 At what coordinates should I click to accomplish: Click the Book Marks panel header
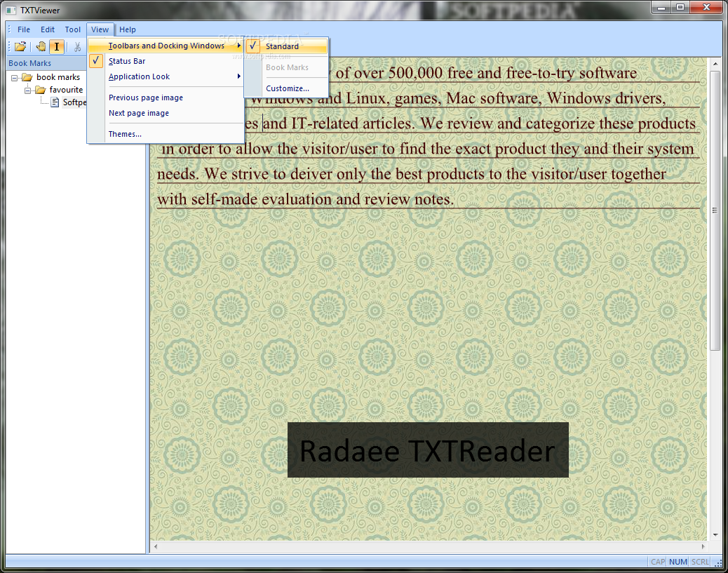point(46,63)
